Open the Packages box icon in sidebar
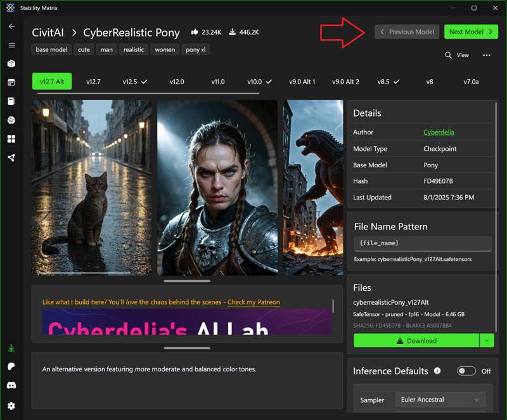 pos(11,64)
